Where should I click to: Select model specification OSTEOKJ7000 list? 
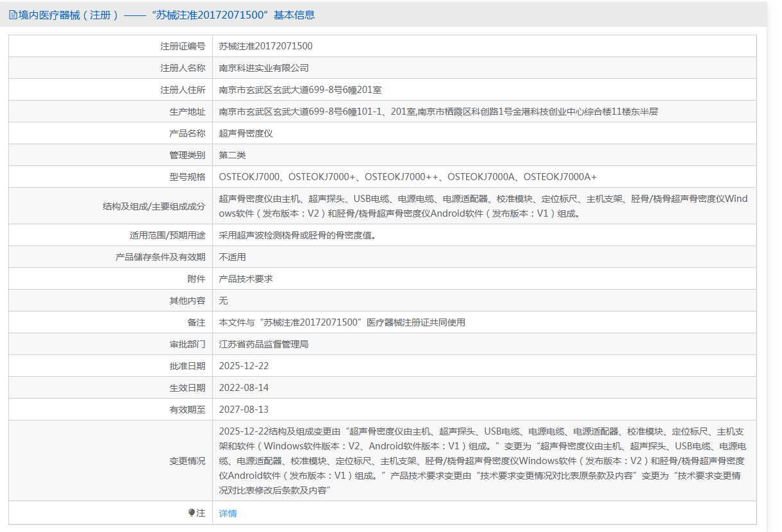click(408, 177)
